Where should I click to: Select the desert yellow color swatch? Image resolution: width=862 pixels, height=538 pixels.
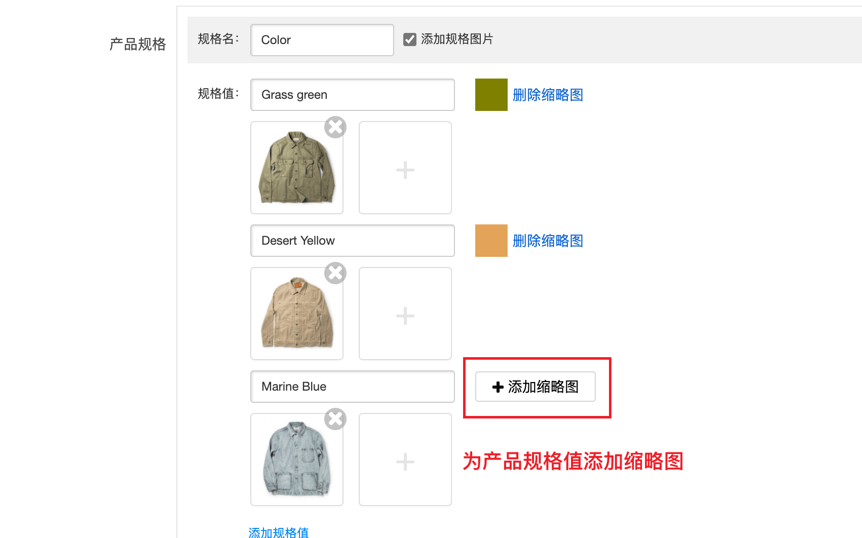(491, 241)
